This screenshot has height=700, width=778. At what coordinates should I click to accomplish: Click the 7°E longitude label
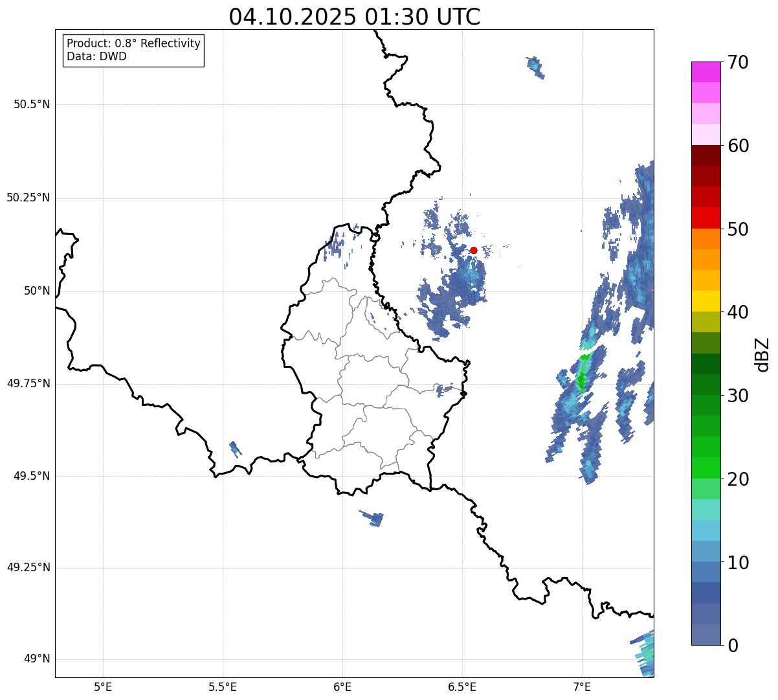(582, 686)
